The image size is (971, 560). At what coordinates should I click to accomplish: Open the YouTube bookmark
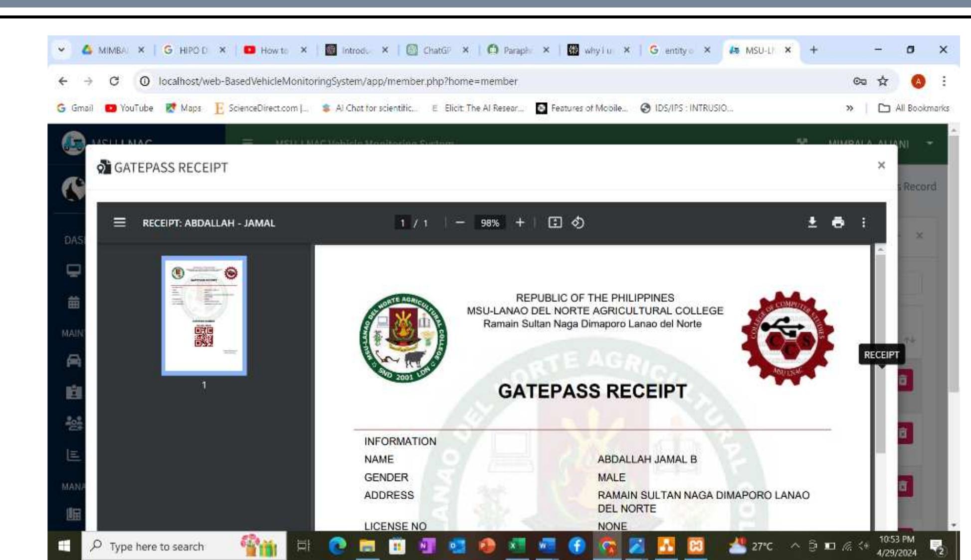point(131,107)
